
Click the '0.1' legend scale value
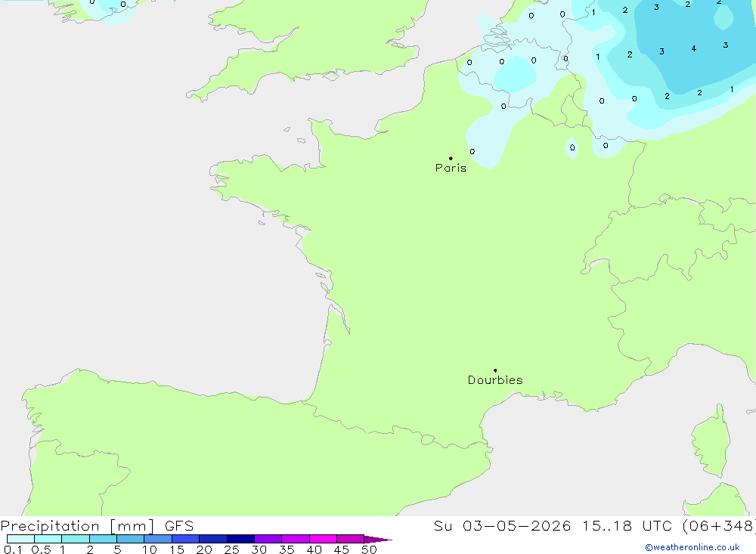(x=13, y=549)
